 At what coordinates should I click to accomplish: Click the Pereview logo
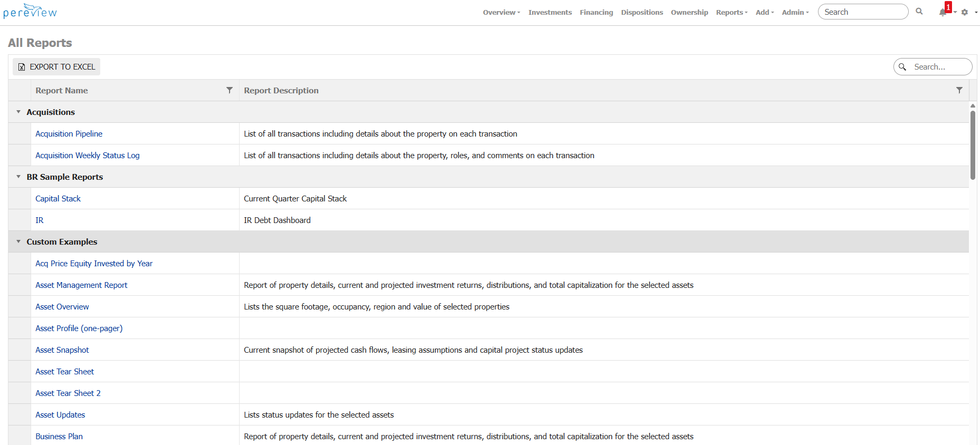click(x=30, y=12)
